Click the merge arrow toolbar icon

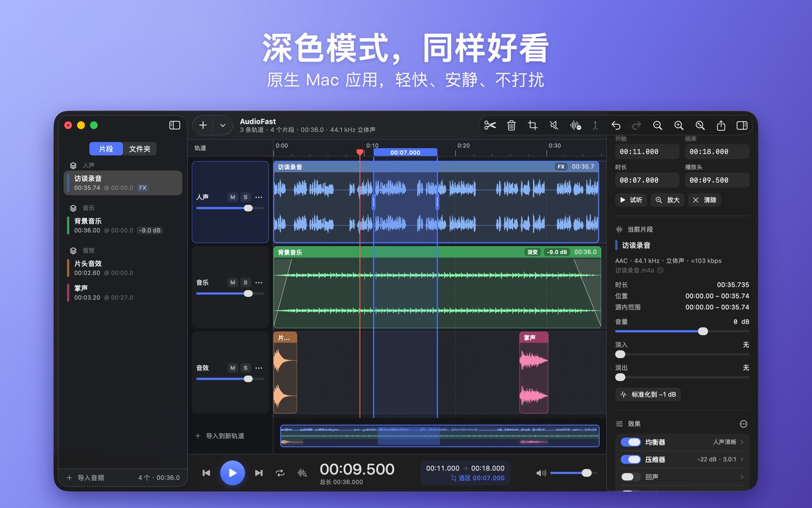[595, 125]
